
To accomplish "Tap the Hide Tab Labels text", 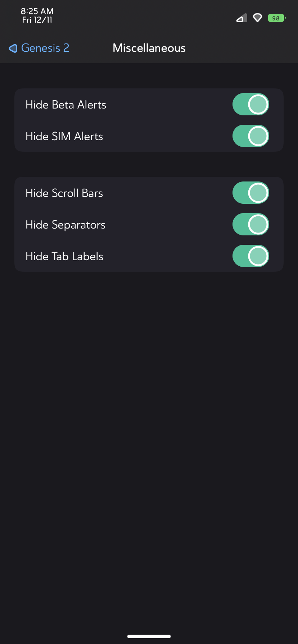I will 64,256.
